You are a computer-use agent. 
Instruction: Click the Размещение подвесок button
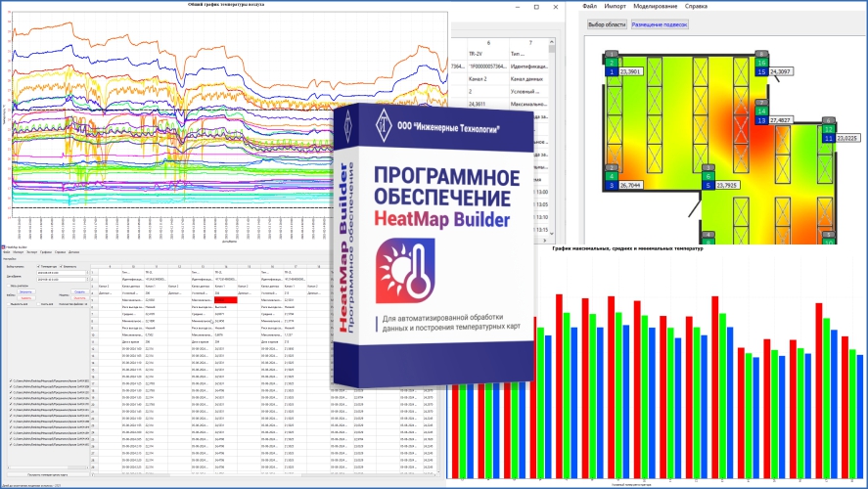660,24
